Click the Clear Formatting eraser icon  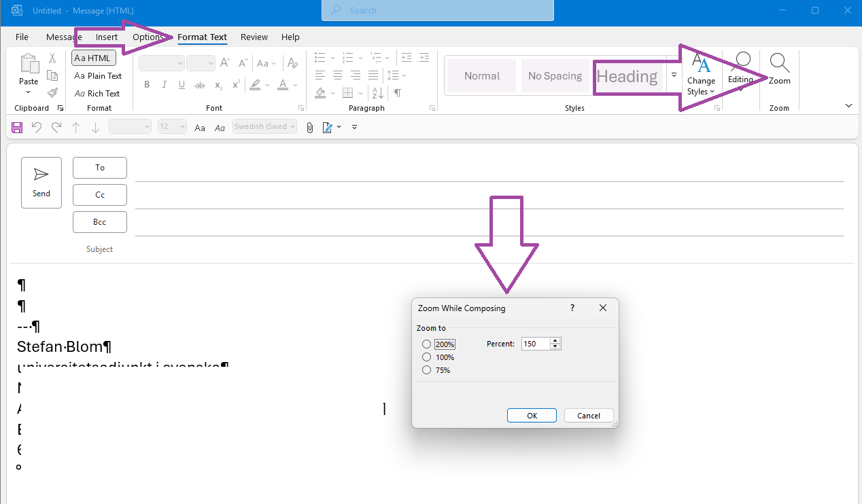click(x=293, y=63)
